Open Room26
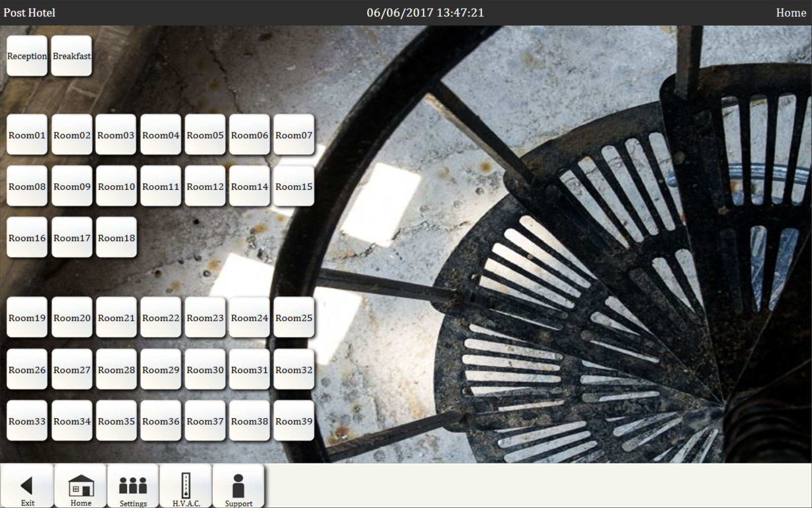The image size is (812, 508). [x=27, y=369]
